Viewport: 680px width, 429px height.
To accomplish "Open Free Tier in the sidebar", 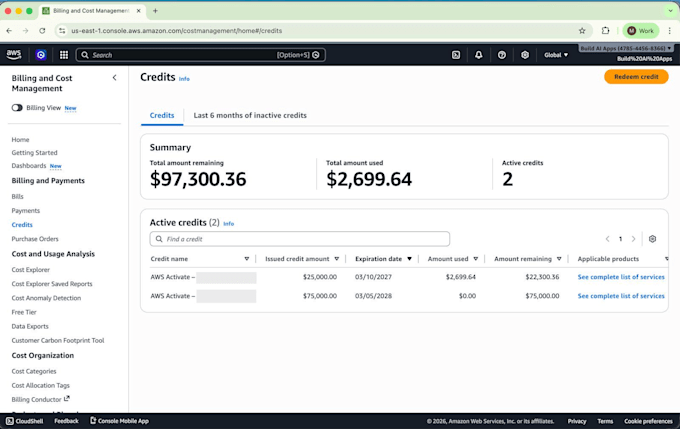I will tap(24, 312).
